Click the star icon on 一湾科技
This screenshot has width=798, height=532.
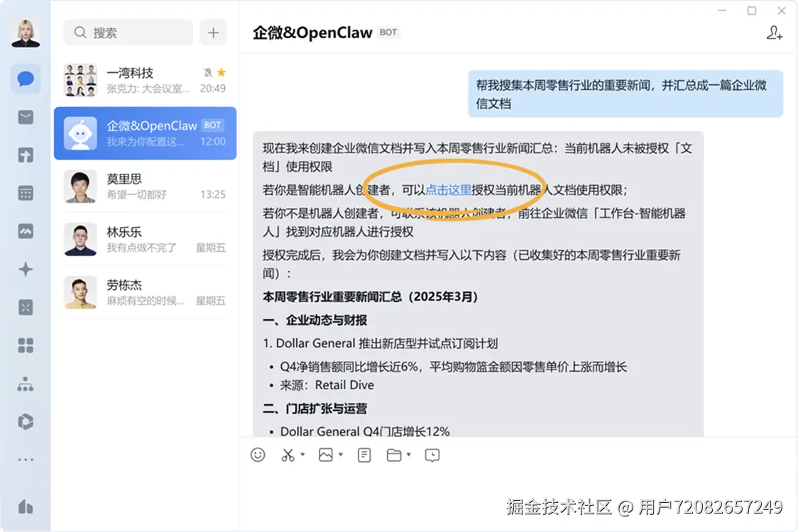tap(222, 72)
